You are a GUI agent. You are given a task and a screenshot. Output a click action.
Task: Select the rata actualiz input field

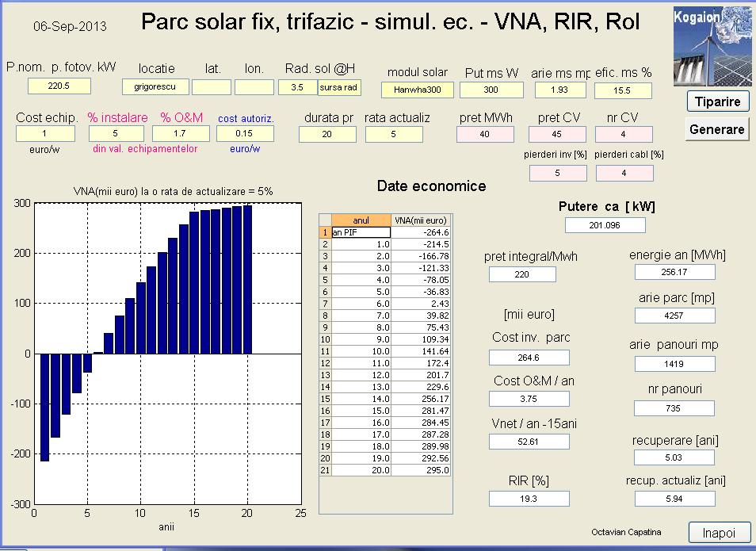(x=394, y=135)
